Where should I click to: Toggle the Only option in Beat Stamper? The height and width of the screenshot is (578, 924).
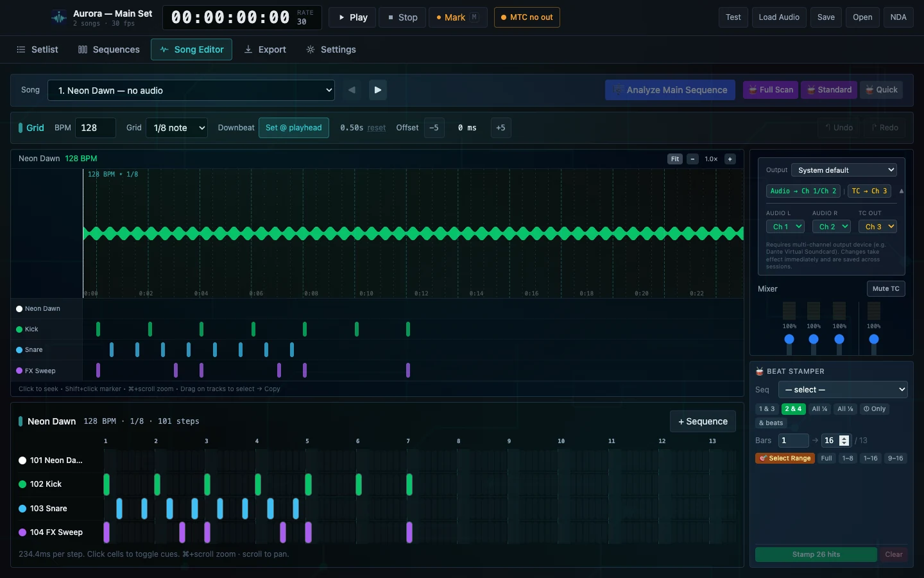pos(875,409)
